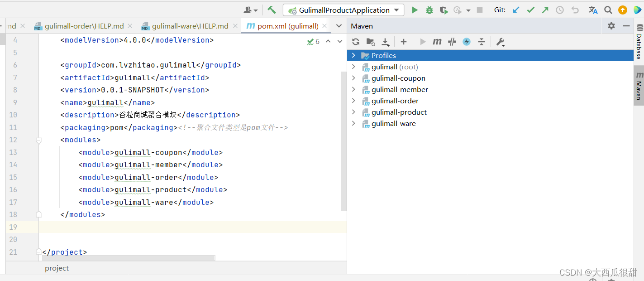Start debugging with the green bug icon
This screenshot has height=281, width=644.
tap(429, 10)
